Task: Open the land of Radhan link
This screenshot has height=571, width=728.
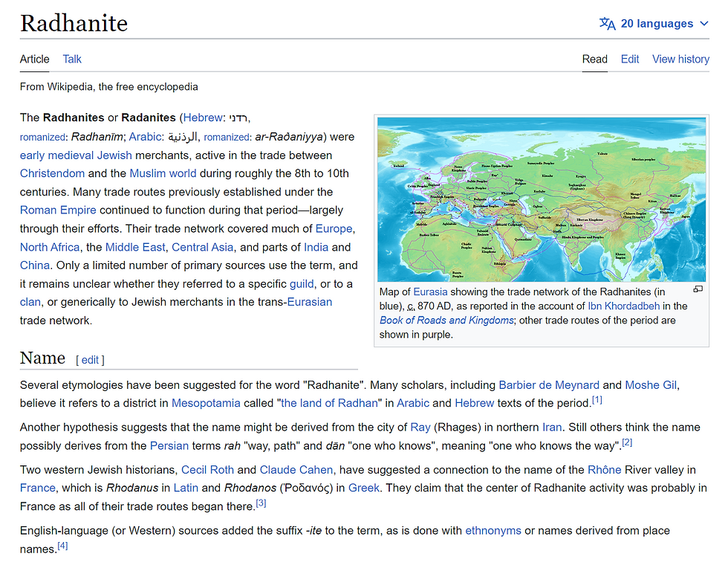Action: [329, 403]
